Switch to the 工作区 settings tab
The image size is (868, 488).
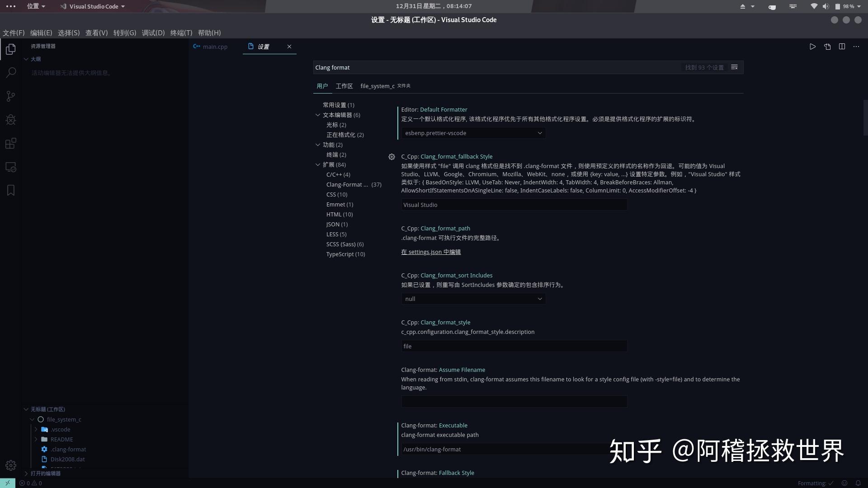(344, 86)
